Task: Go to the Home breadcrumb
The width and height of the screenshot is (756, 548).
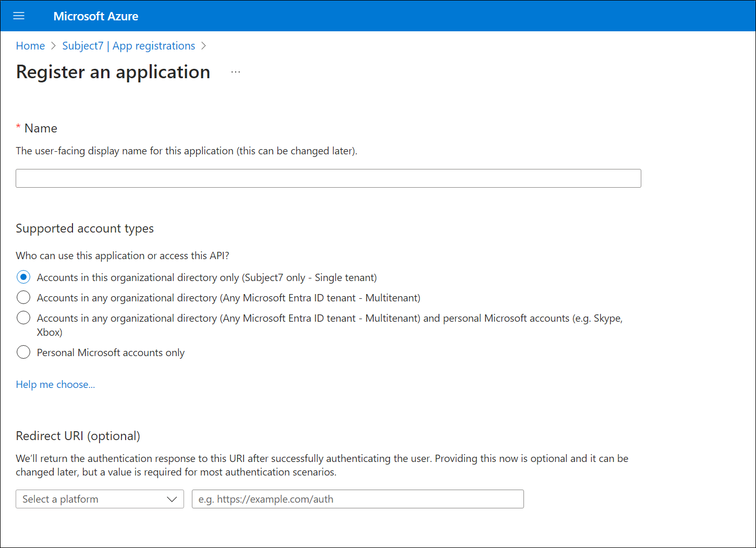Action: (30, 46)
